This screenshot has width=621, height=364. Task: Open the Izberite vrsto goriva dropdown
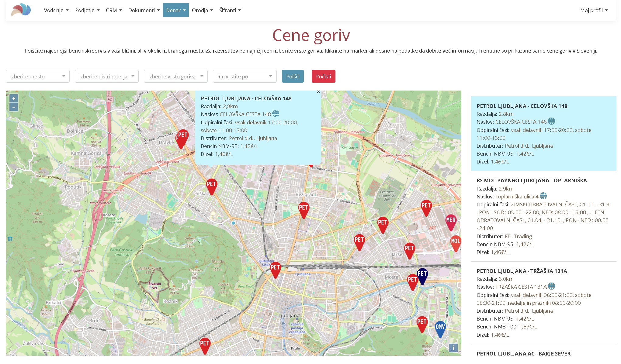176,76
